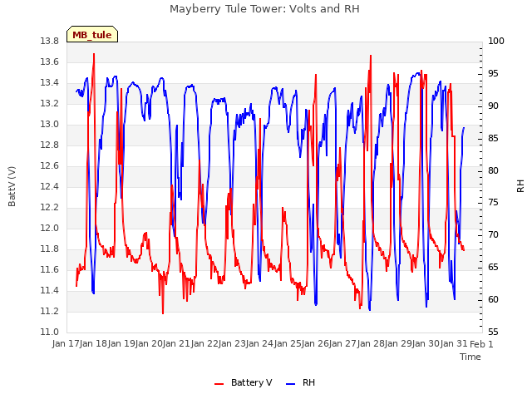Image resolution: width=532 pixels, height=399 pixels.
Task: Click the 12.0 tick on BattV axis
Action: pos(50,229)
